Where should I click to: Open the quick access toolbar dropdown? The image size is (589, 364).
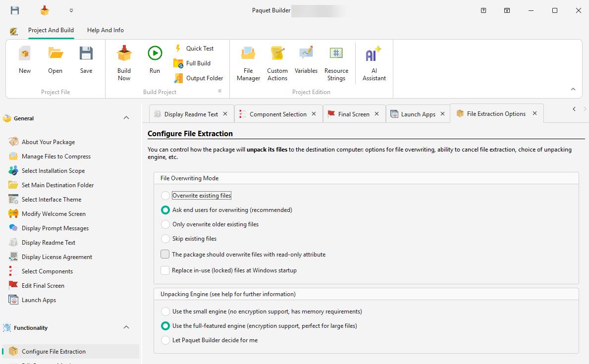point(71,10)
